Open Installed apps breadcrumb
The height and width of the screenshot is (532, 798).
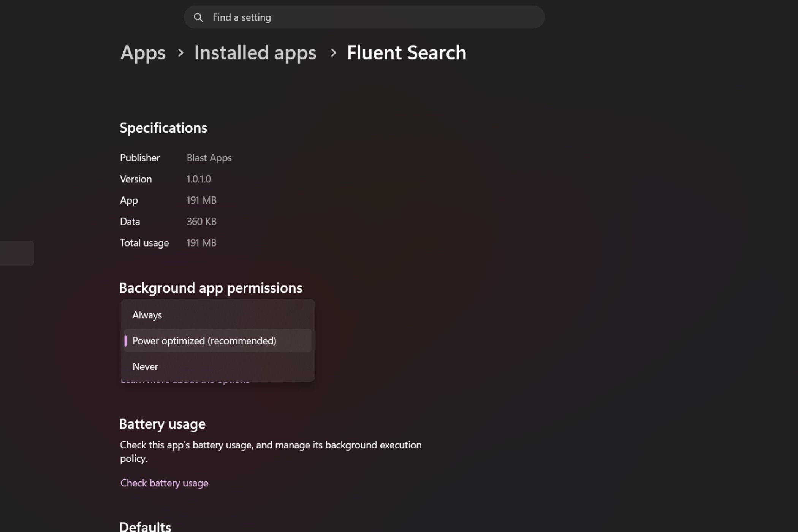click(x=255, y=52)
